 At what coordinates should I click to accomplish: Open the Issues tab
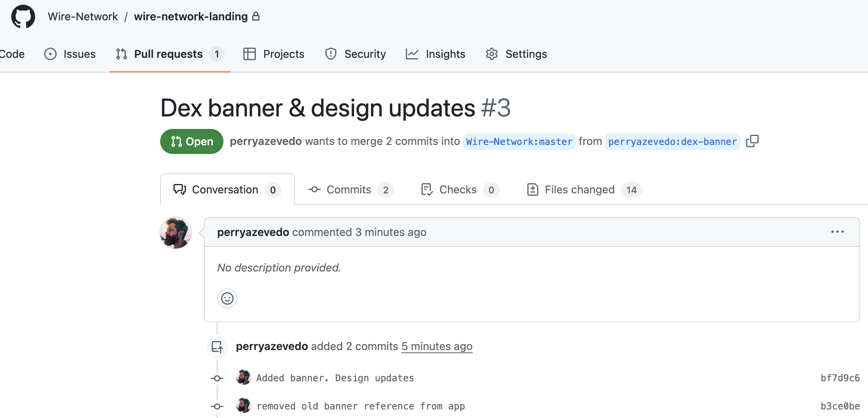pos(70,54)
